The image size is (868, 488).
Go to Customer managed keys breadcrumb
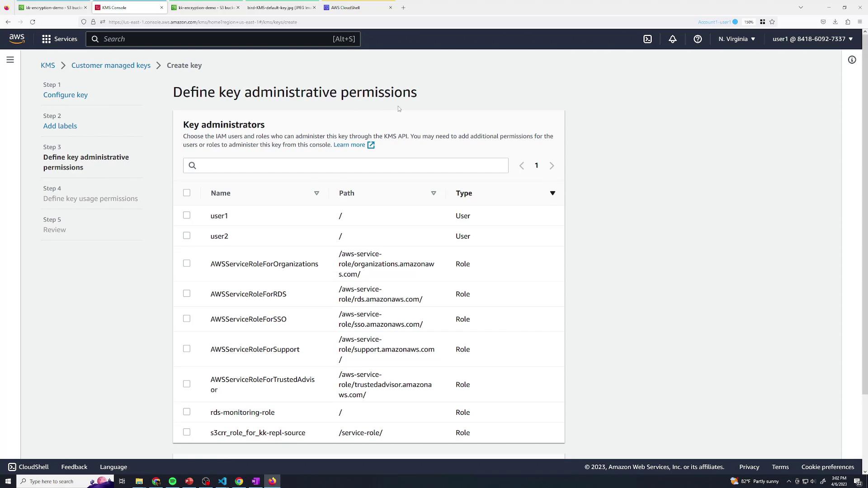pos(111,66)
